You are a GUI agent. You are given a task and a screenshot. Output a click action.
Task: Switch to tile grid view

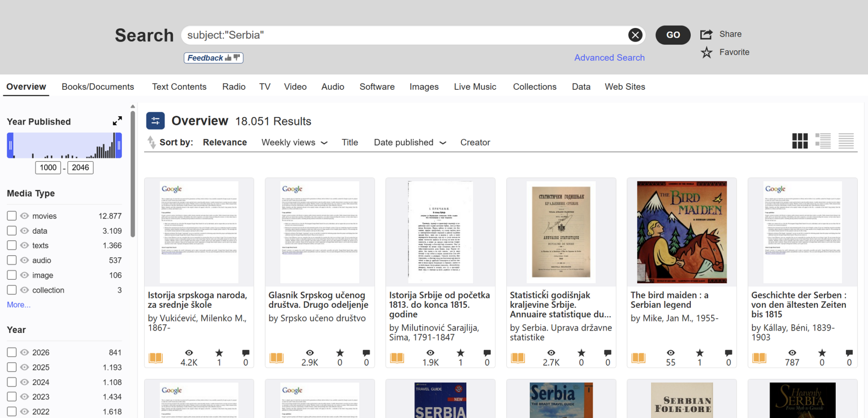click(x=800, y=141)
